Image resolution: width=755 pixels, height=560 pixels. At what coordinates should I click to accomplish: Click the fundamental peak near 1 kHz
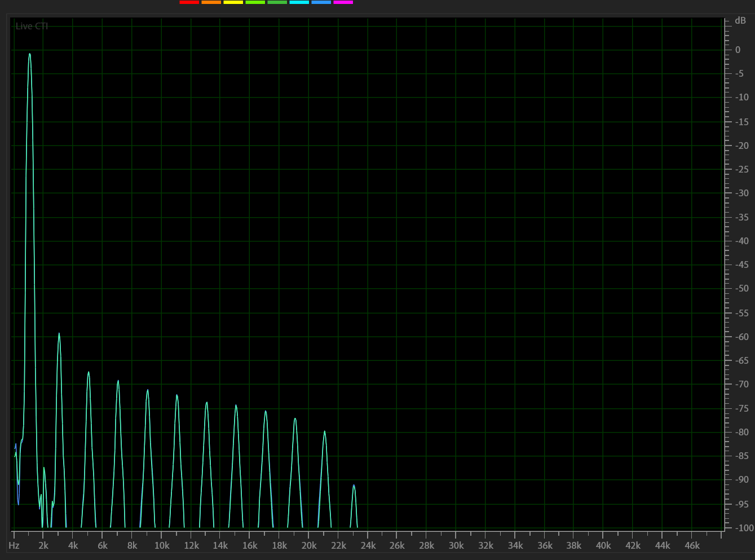point(29,55)
